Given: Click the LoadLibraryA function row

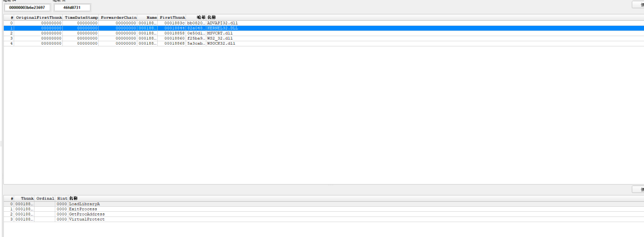Looking at the screenshot, I should coord(324,204).
